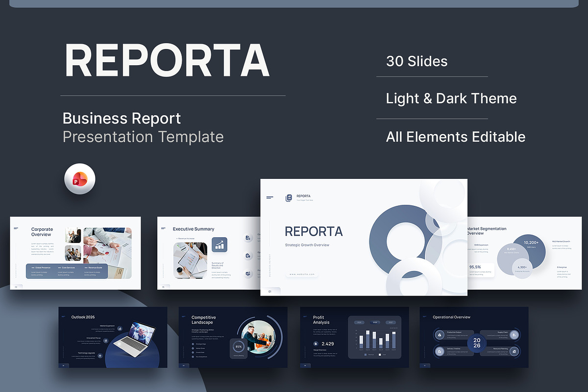
Task: Click menu lines icon on Corporate Overview slide
Action: (x=16, y=228)
